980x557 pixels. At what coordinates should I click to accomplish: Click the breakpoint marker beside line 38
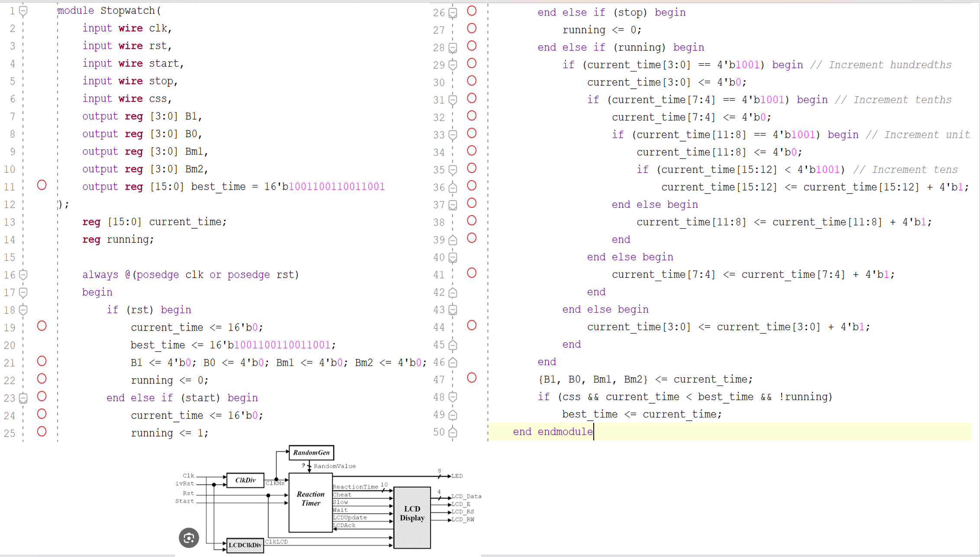point(472,220)
